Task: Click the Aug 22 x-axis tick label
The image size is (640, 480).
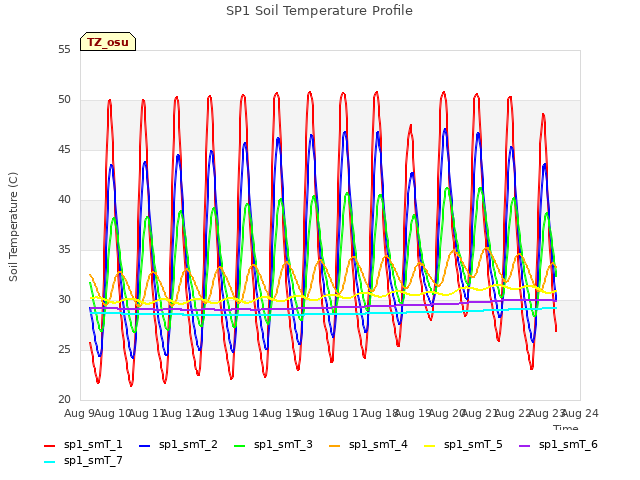Action: tap(514, 414)
